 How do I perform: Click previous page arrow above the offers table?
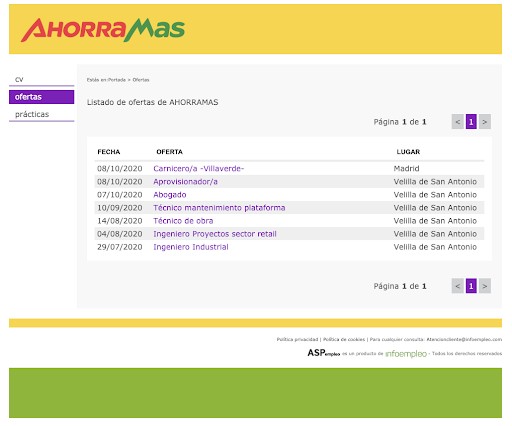458,122
